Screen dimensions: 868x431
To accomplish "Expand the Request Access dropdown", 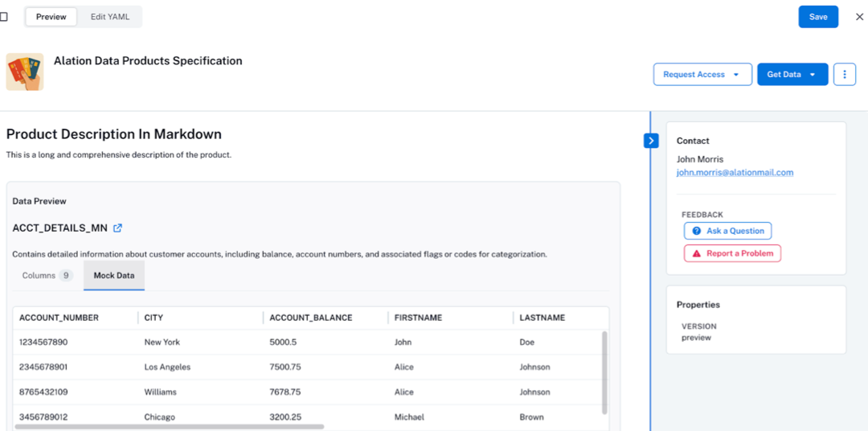I will [702, 74].
